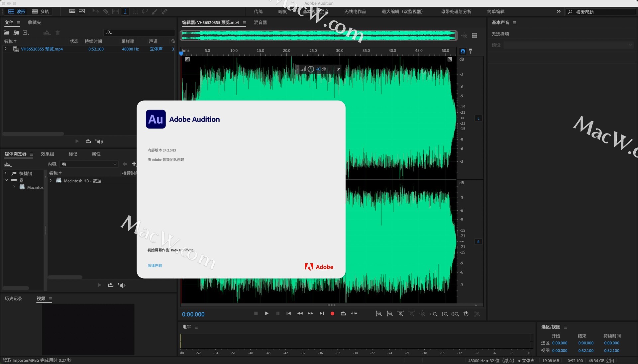Select the 简单编辑 workspace
Viewport: 638px width, 364px height.
click(496, 11)
